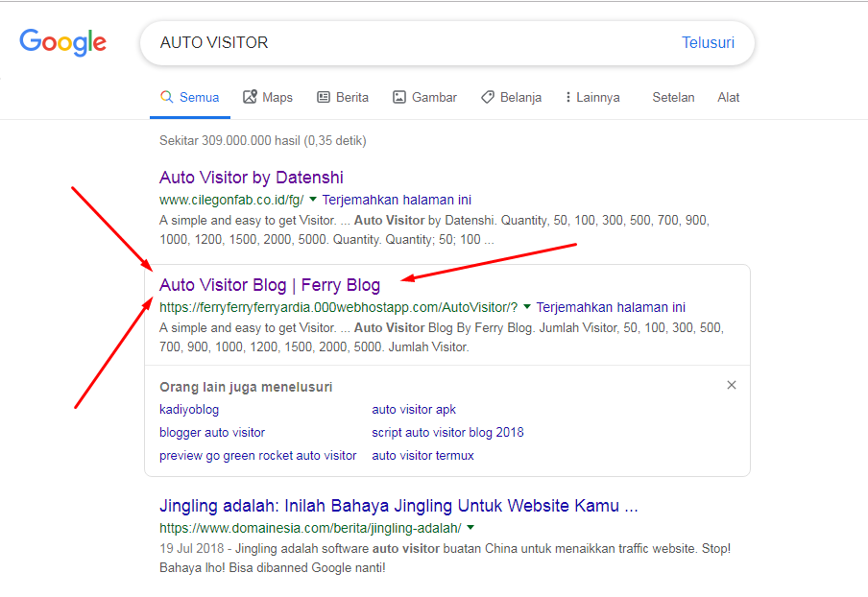Click the www.cilegonfab.co.id/fg/ URL
Screen dimensions: 868x597
231,200
